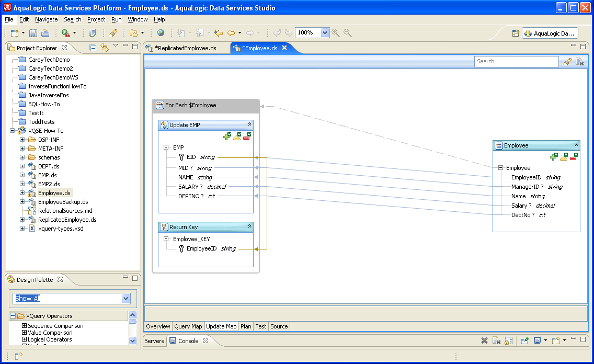This screenshot has width=594, height=364.
Task: Click yellow update icon in Employee block
Action: point(564,156)
